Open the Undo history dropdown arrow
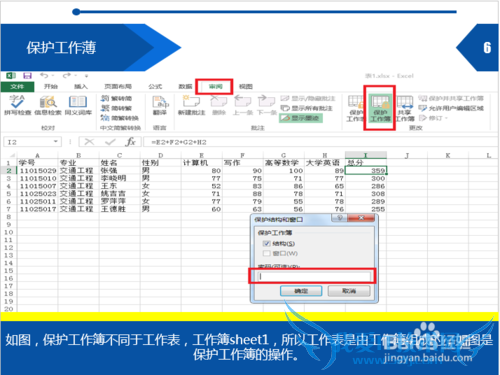 tap(53, 76)
